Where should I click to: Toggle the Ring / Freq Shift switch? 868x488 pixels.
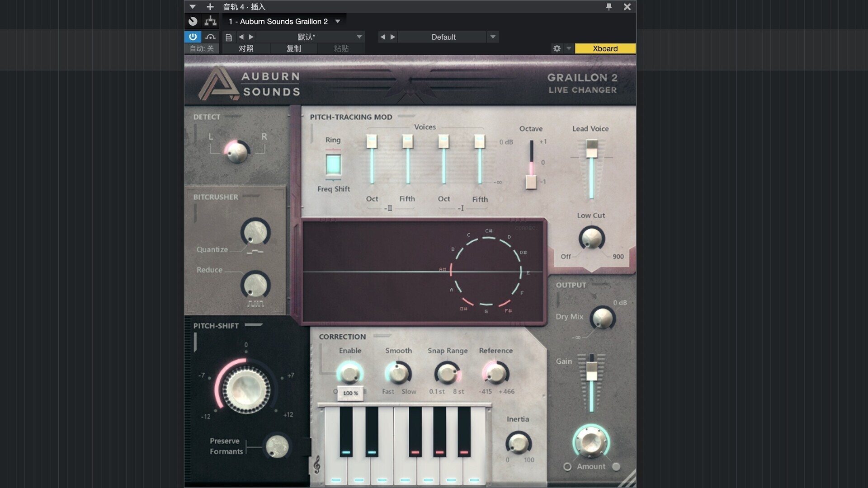(x=333, y=164)
